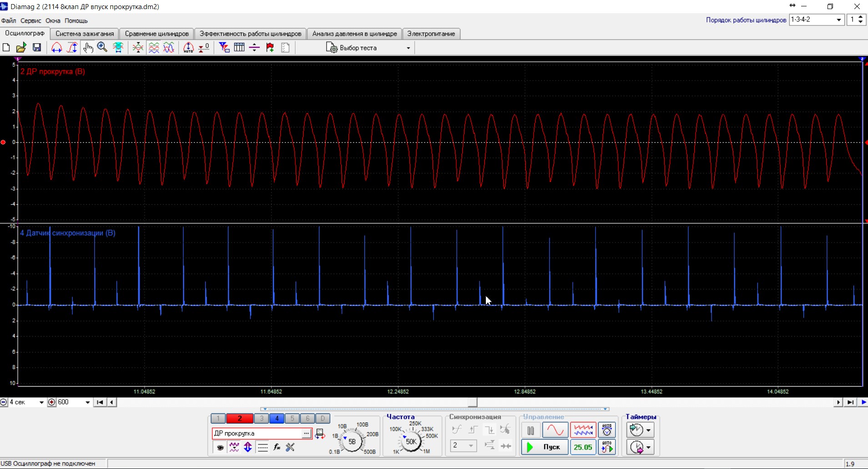Select channel D button

click(323, 419)
